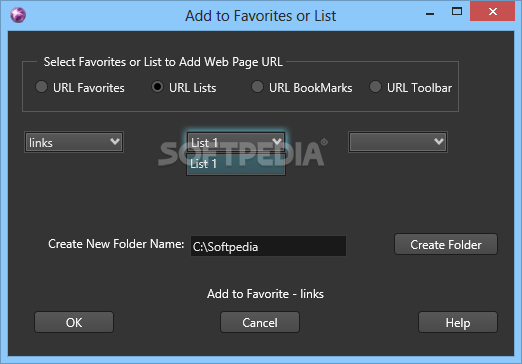Focus the Create New Folder Name field
522x364 pixels.
268,246
